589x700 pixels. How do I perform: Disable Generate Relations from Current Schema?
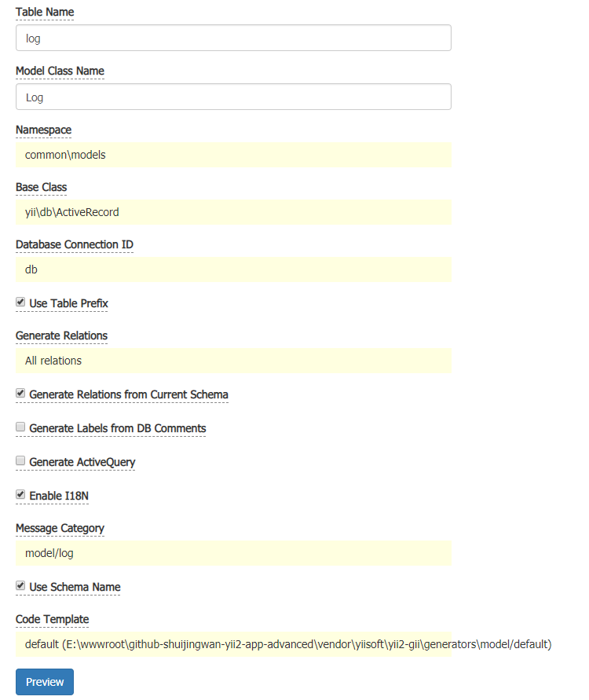(21, 393)
